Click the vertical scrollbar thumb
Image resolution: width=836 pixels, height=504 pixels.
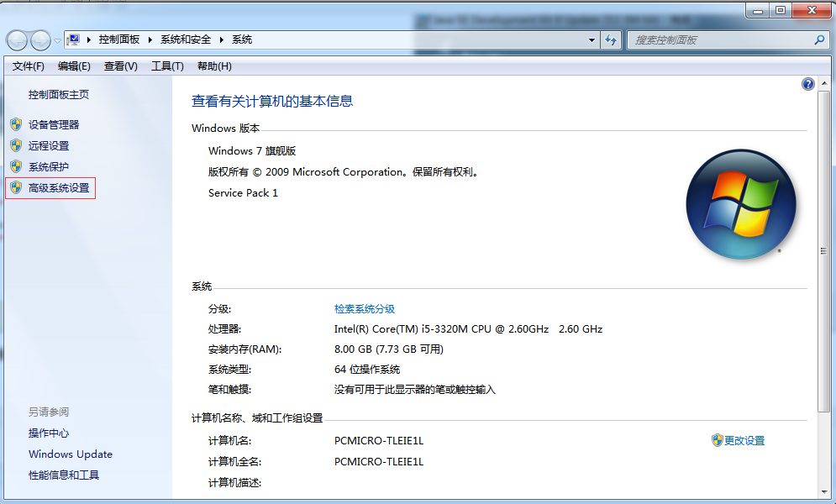823,251
